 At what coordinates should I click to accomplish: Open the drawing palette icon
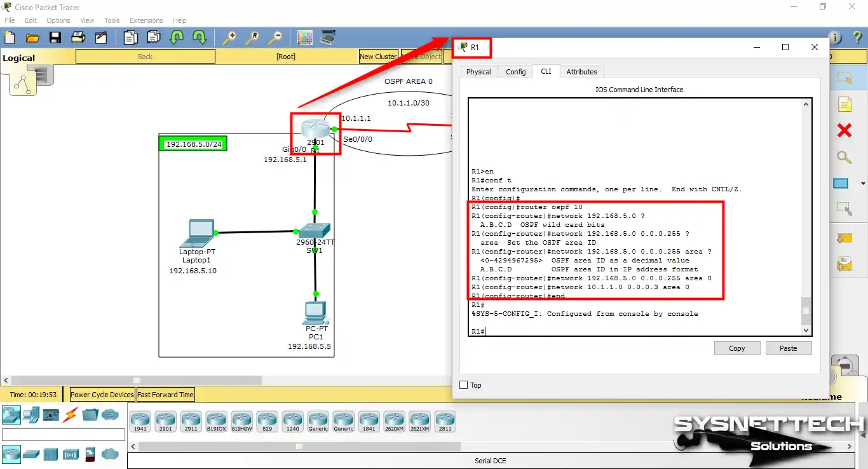click(x=305, y=38)
